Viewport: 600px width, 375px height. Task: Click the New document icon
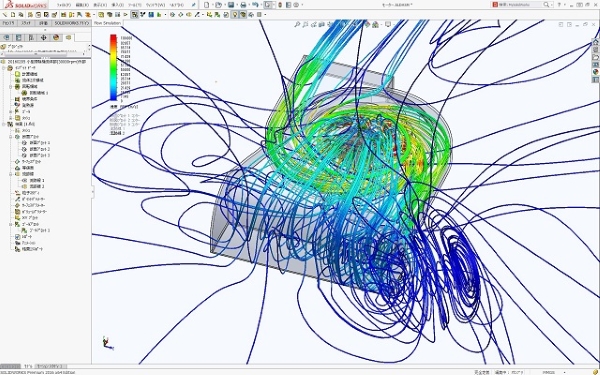point(206,5)
